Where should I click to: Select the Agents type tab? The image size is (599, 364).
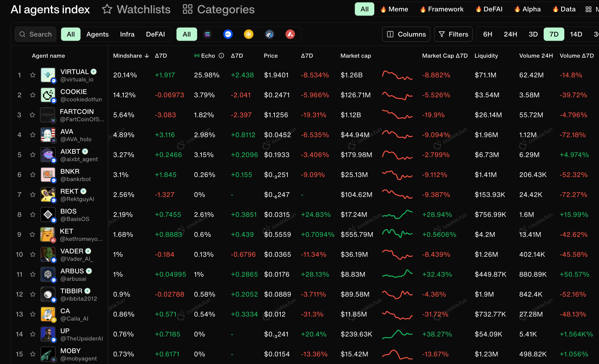tap(97, 34)
